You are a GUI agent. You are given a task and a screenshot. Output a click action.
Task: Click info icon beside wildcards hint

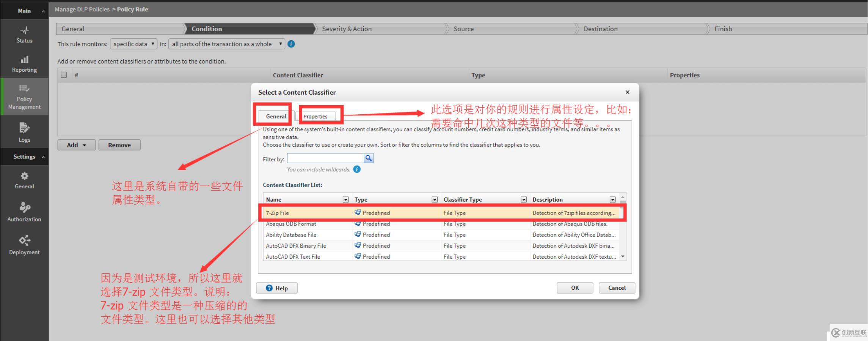357,169
